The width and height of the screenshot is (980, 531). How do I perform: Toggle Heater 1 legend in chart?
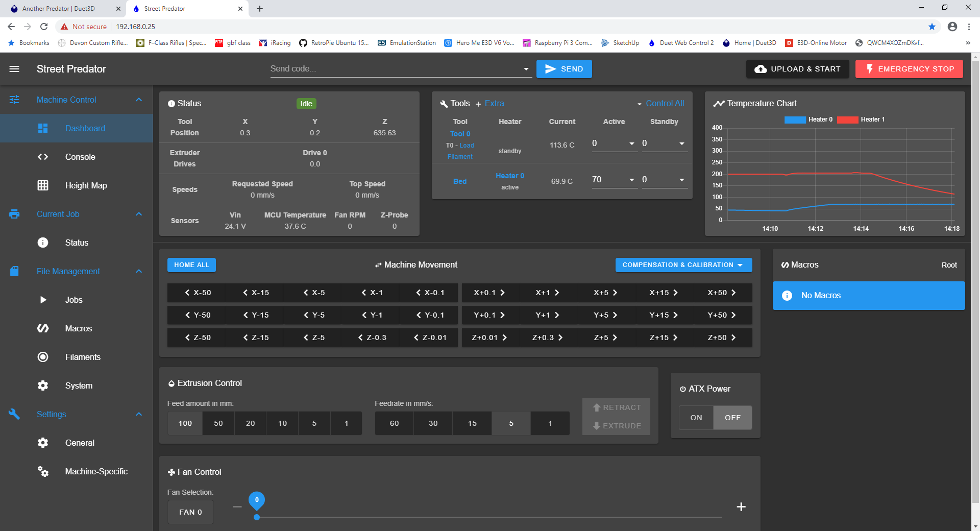[x=861, y=119]
